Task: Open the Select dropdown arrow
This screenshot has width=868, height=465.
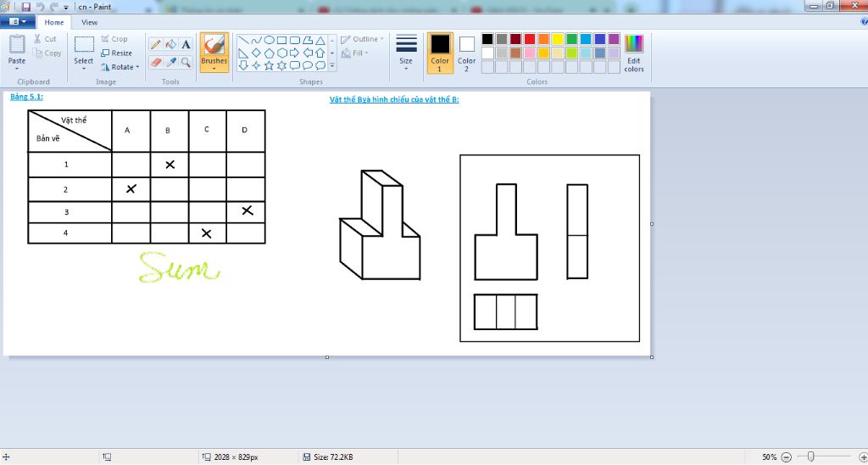Action: click(84, 69)
